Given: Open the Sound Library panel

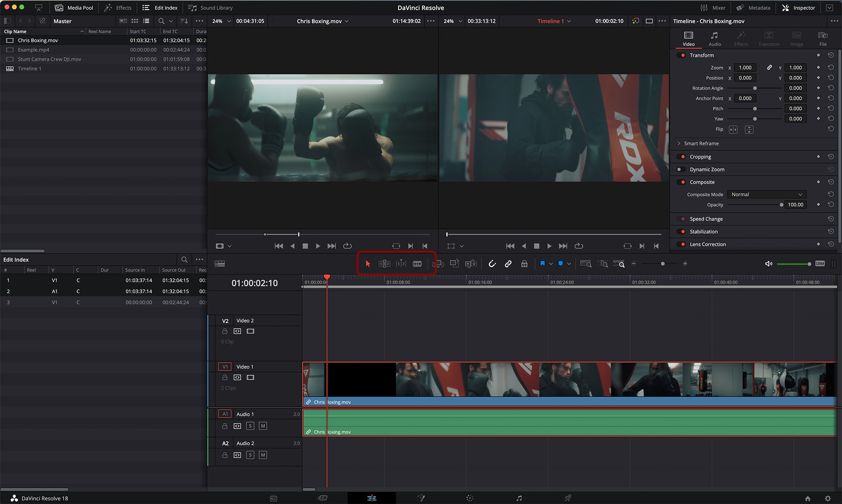Looking at the screenshot, I should coord(210,8).
